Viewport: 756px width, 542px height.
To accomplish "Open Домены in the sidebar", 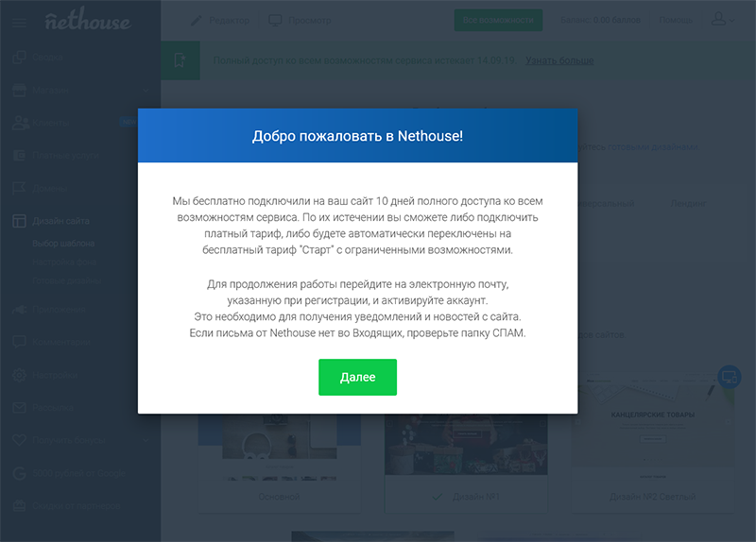I will pyautogui.click(x=49, y=188).
